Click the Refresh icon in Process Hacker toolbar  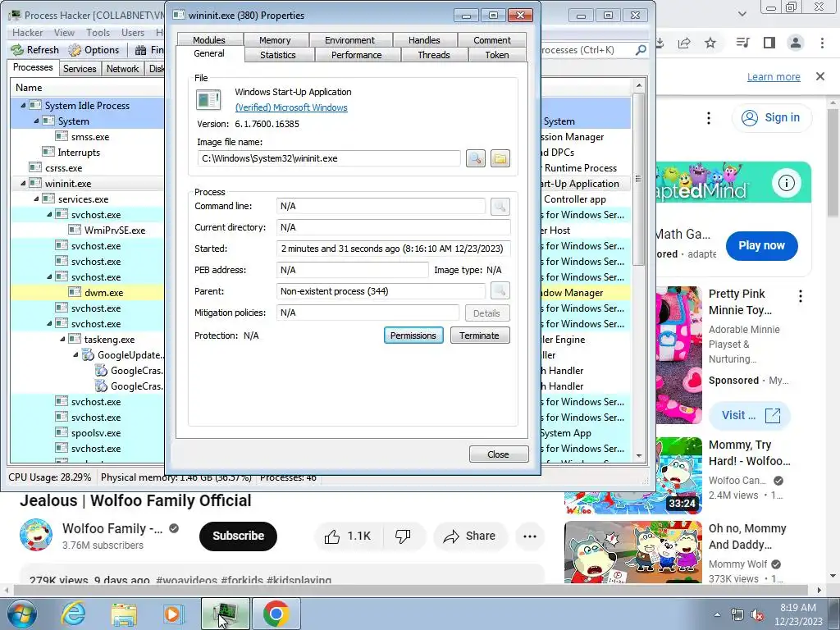click(18, 50)
